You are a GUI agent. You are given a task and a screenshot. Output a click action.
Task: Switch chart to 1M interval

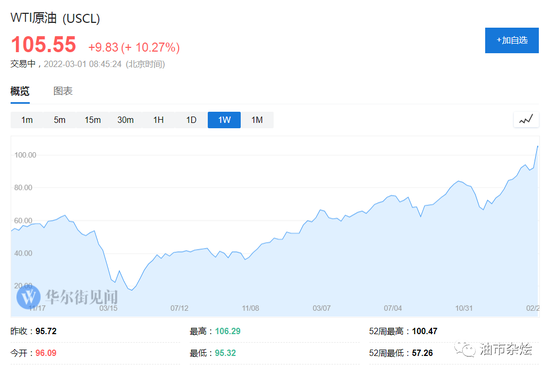coord(257,120)
